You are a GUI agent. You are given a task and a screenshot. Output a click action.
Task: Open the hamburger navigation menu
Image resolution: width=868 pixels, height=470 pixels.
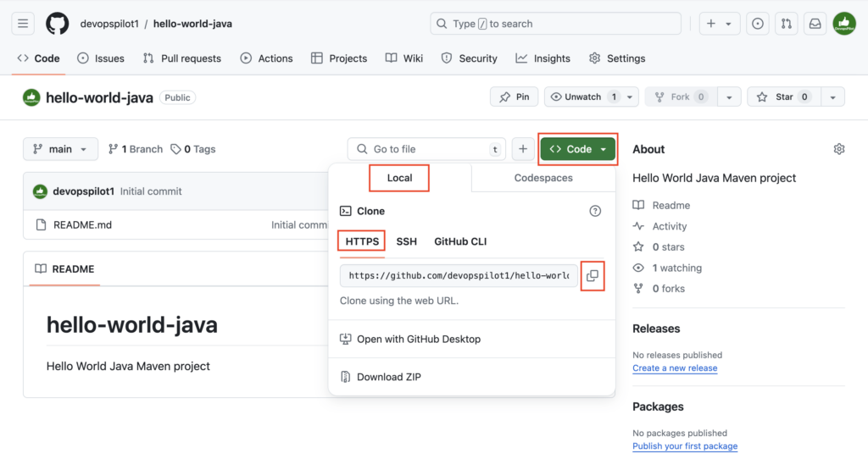coord(23,24)
